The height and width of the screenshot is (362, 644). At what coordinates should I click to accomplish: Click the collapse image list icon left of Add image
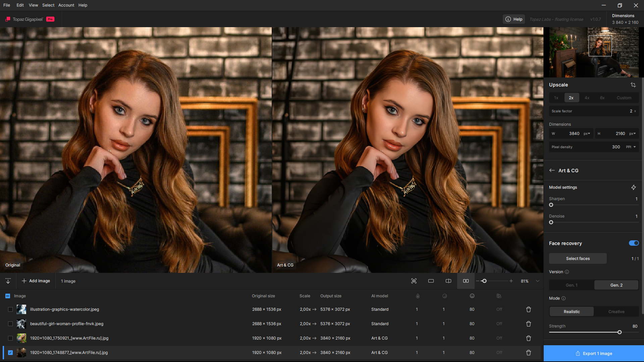(x=8, y=281)
